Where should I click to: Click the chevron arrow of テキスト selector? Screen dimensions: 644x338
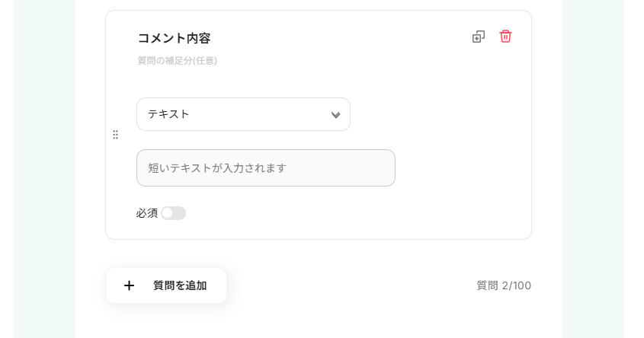pos(335,115)
